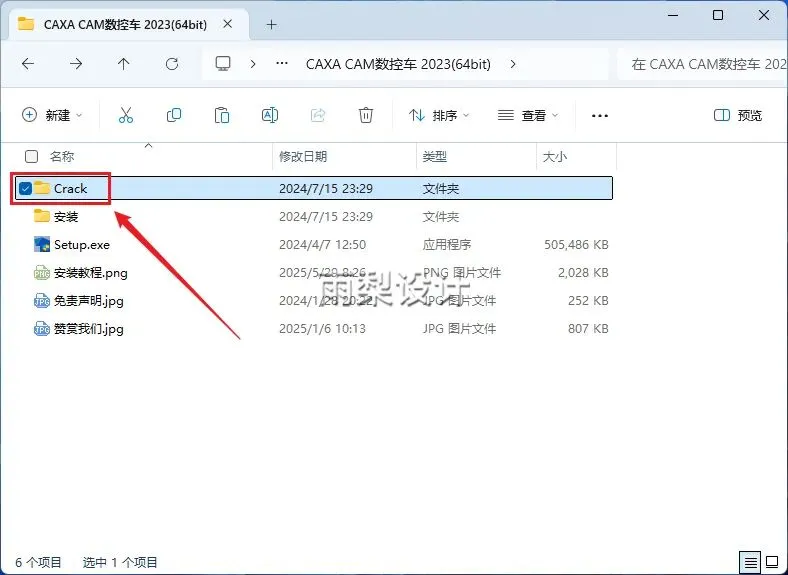
Task: Click the Setup.exe installer icon
Action: point(42,244)
